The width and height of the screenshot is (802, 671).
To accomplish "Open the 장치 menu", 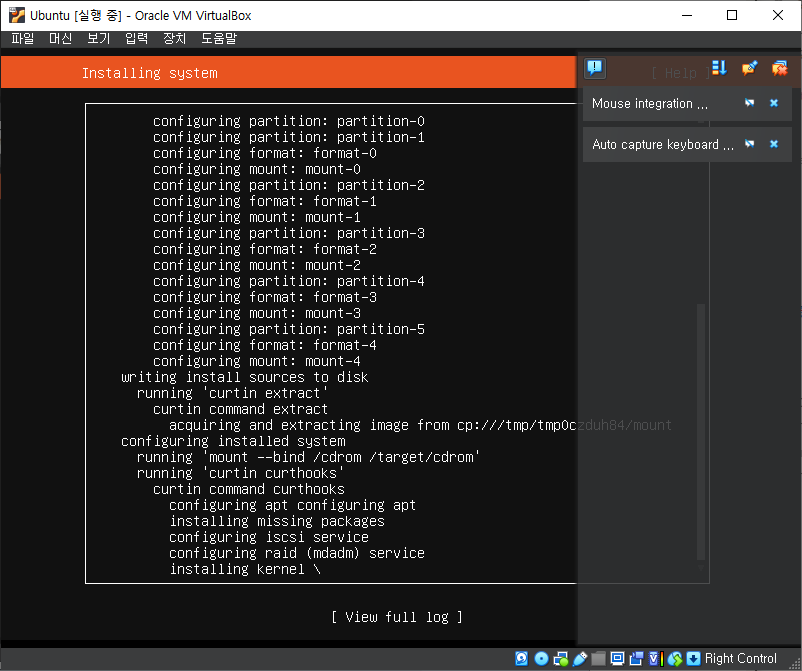I will coord(174,38).
